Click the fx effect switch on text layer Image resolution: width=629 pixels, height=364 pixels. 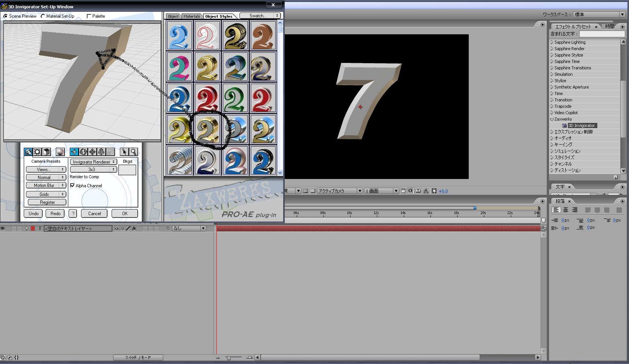click(134, 228)
